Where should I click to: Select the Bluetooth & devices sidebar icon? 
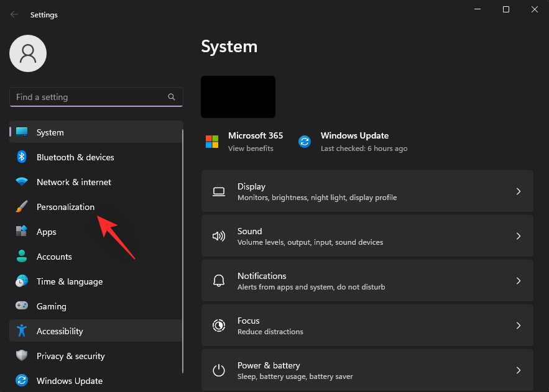coord(21,157)
